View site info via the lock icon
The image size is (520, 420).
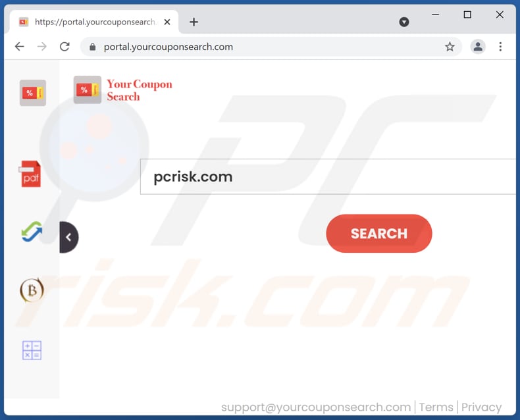[x=93, y=47]
